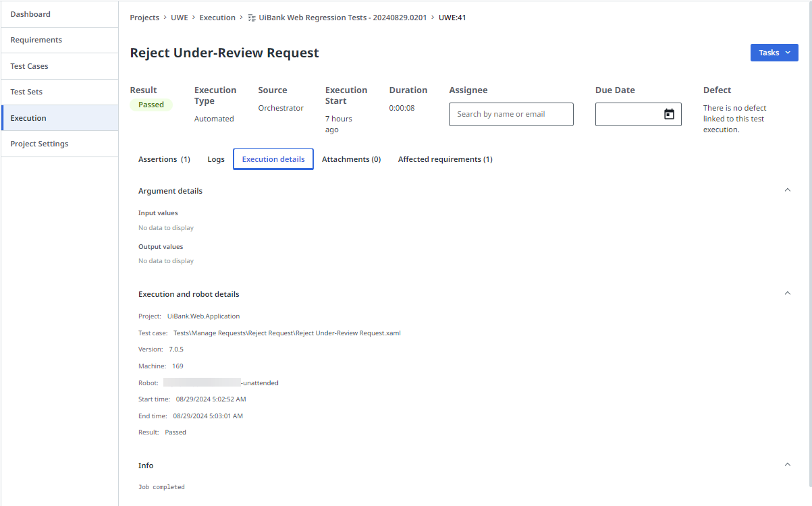The image size is (812, 506).
Task: Open Project Settings
Action: click(39, 143)
